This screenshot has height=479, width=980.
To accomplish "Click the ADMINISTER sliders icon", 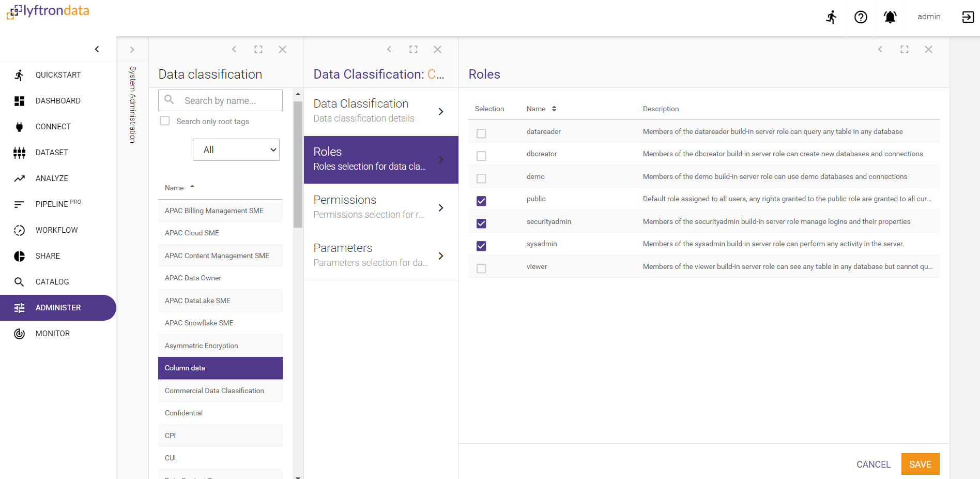I will point(19,308).
